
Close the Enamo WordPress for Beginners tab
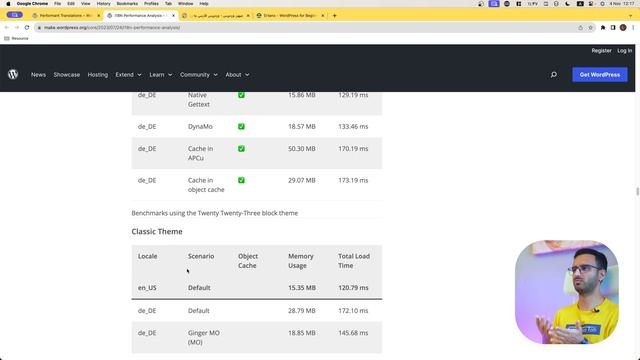coord(322,16)
